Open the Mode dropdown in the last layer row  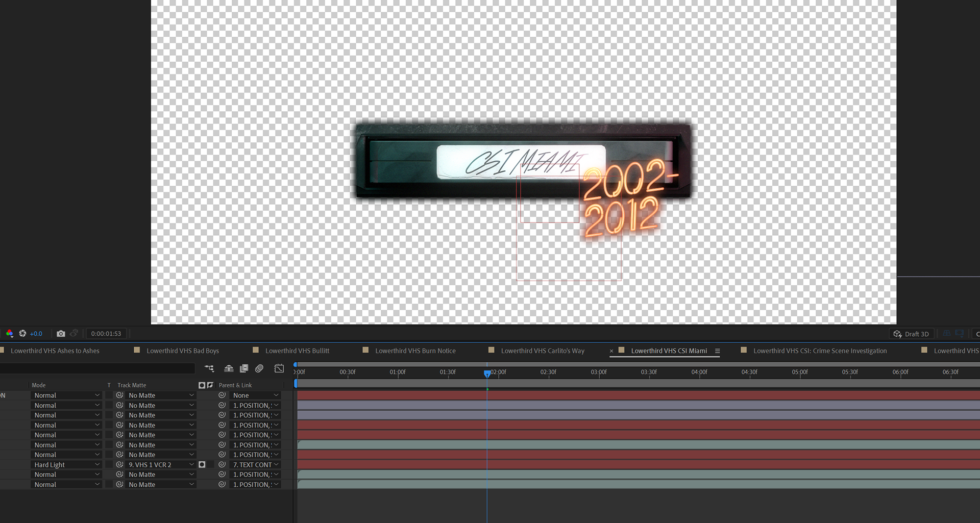click(x=66, y=485)
